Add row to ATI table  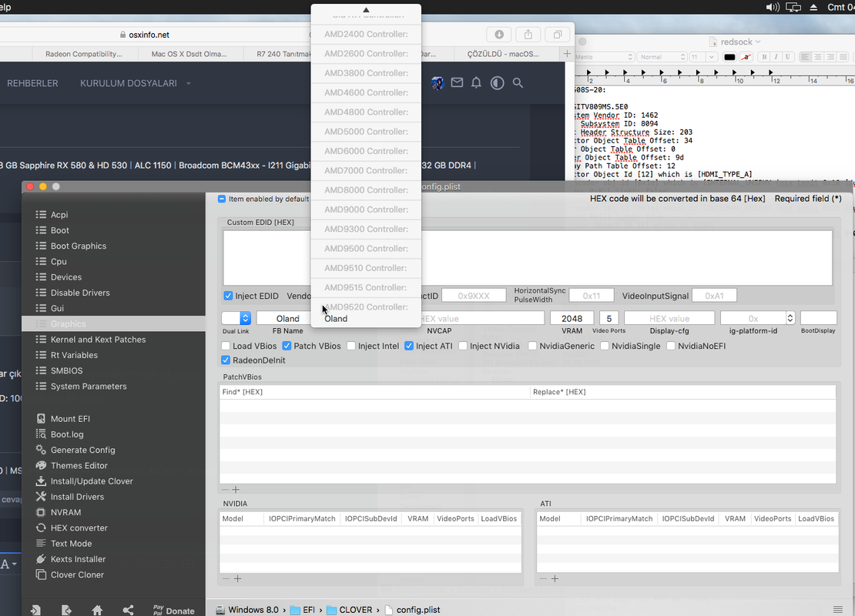555,579
